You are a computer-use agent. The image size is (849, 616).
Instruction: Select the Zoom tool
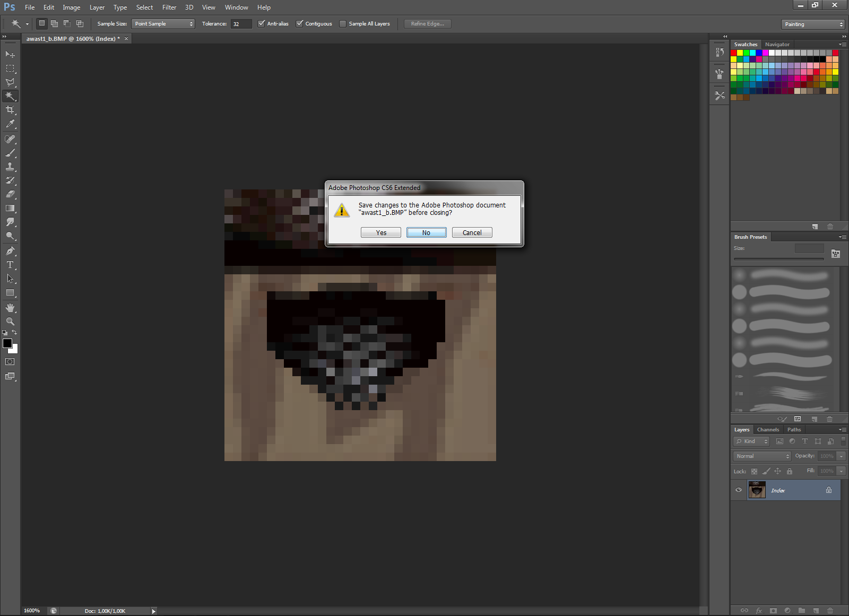[x=10, y=322]
